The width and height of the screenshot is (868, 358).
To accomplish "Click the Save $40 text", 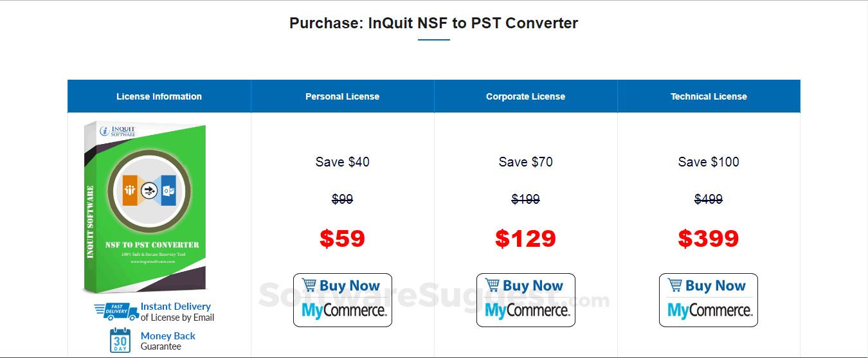I will [343, 162].
